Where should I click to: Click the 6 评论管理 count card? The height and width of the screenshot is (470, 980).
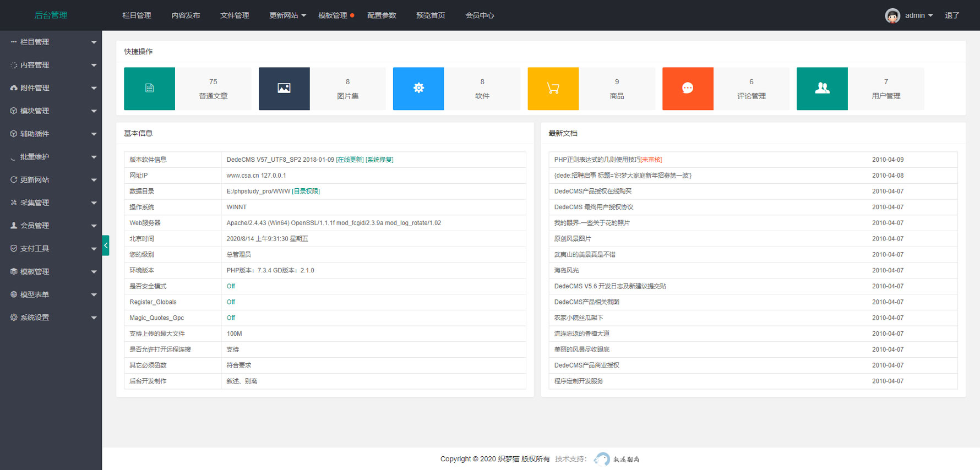tap(752, 89)
